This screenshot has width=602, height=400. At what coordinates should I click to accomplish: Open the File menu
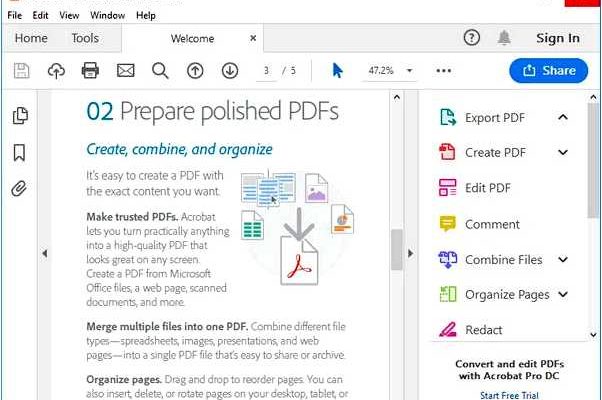pyautogui.click(x=15, y=15)
